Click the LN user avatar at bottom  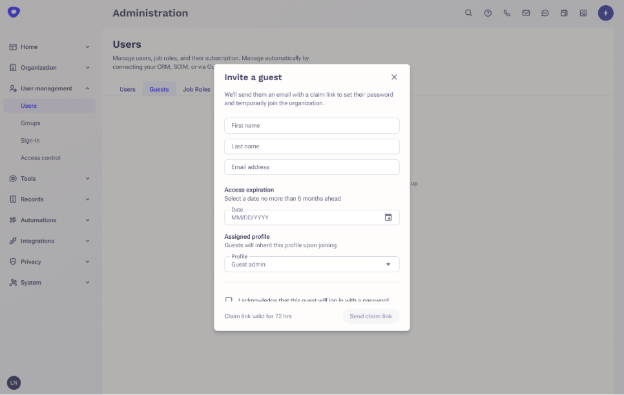tap(14, 383)
